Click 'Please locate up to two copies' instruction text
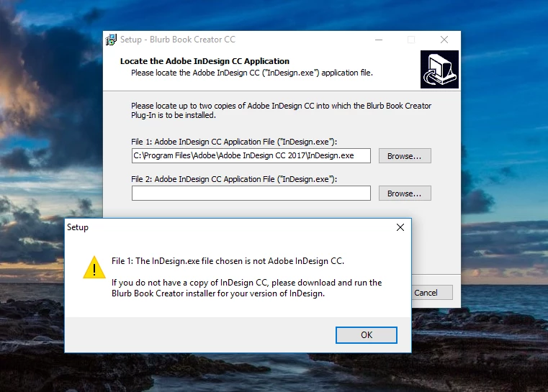548x392 pixels. [282, 110]
